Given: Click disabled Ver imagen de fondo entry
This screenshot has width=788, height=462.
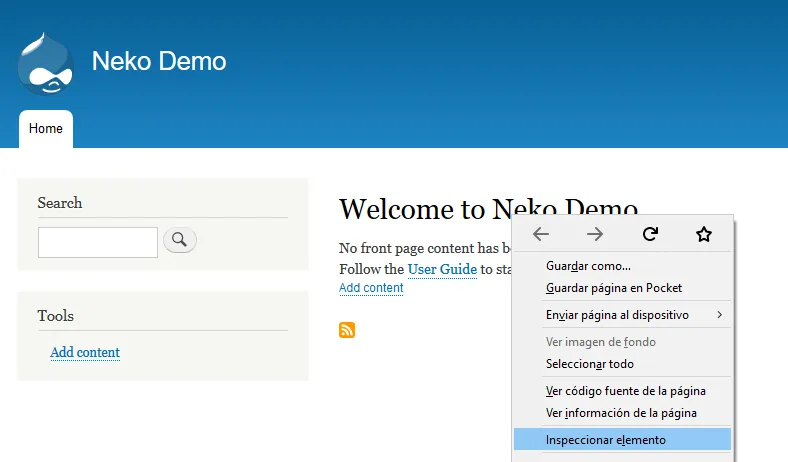Looking at the screenshot, I should [x=622, y=342].
